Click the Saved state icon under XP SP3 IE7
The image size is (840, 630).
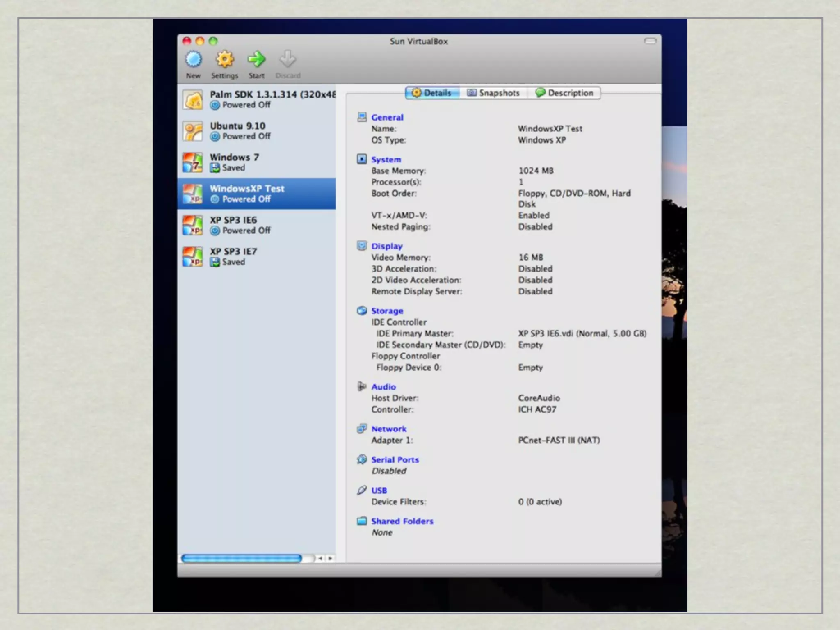(x=215, y=262)
